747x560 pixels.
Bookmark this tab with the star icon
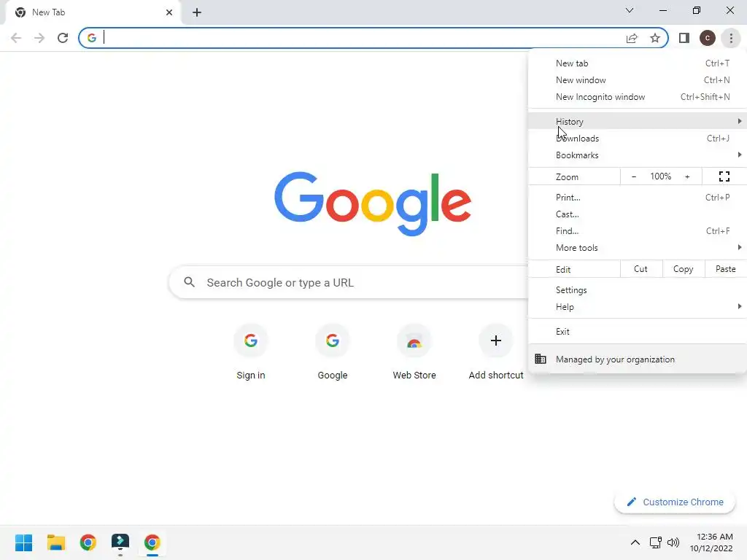coord(655,38)
